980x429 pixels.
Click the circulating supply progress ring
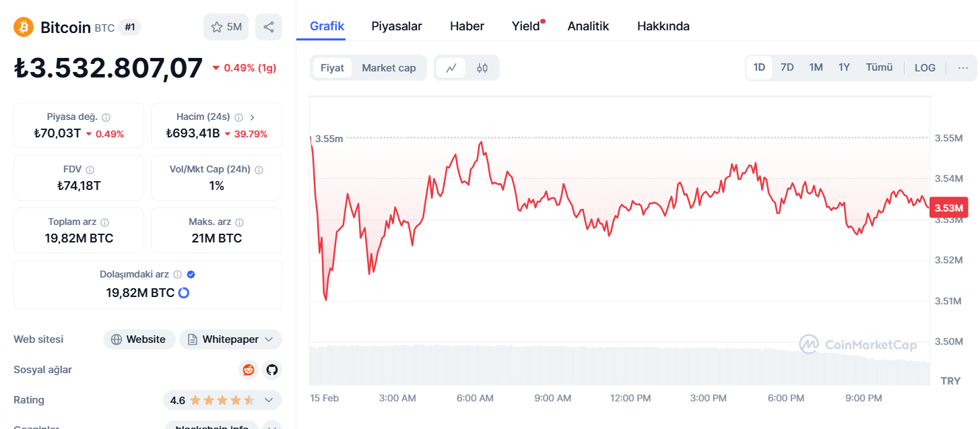[183, 293]
